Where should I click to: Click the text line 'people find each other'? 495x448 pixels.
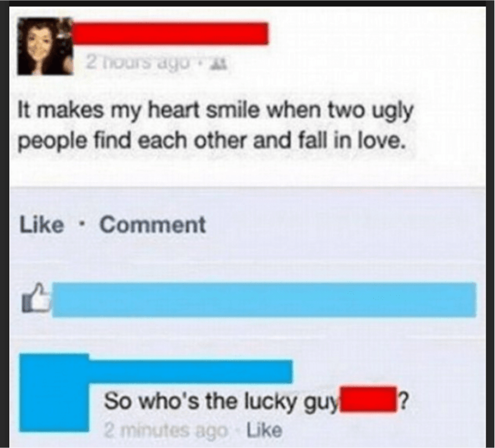(211, 141)
